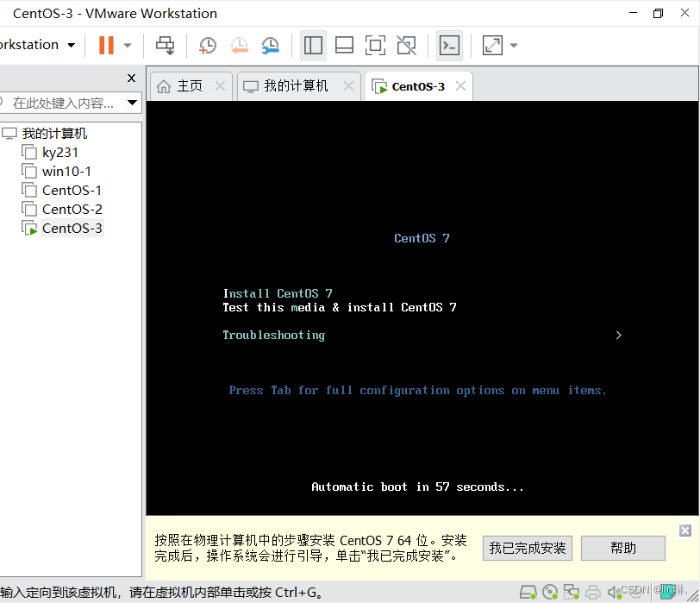Image resolution: width=700 pixels, height=603 pixels.
Task: Select CentOS-1 in the library
Action: [72, 191]
